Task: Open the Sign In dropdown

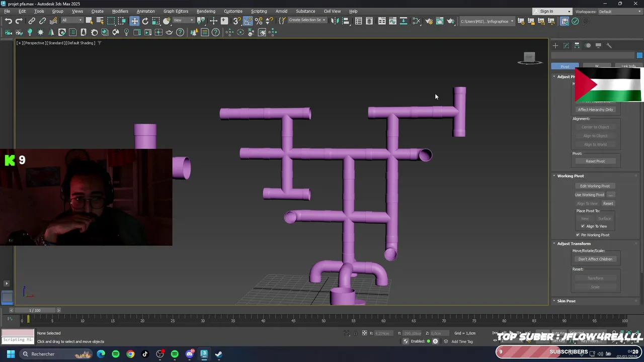Action: [552, 12]
